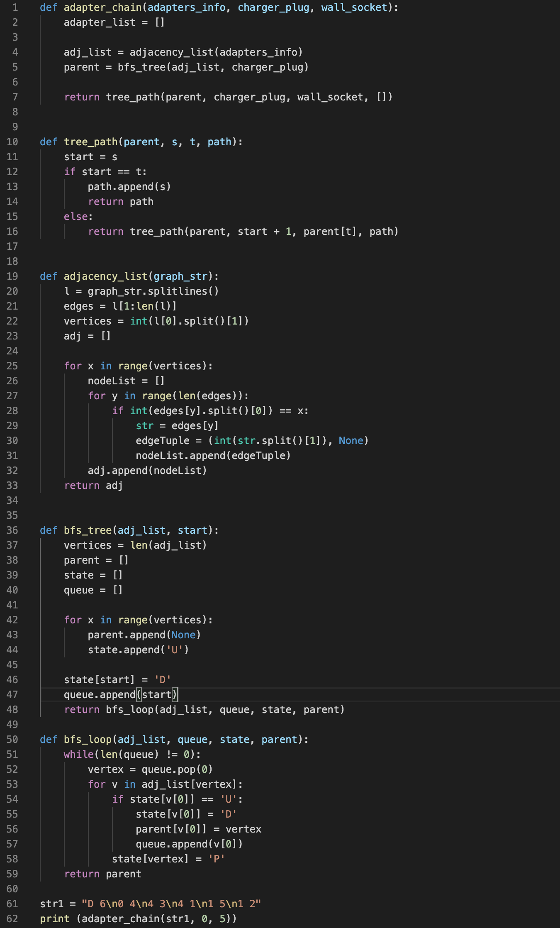Click "start = s" on line 11
The width and height of the screenshot is (560, 928).
pyautogui.click(x=91, y=157)
